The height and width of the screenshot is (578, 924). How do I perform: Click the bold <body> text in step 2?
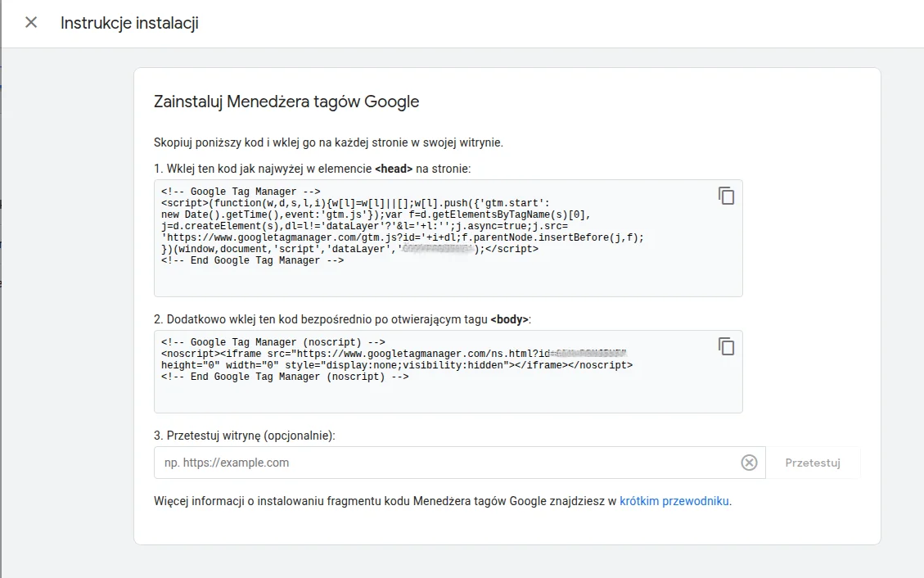click(x=509, y=319)
